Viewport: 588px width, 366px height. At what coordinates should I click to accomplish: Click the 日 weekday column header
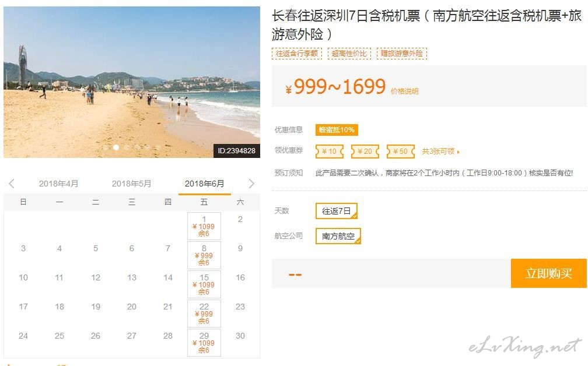click(23, 202)
